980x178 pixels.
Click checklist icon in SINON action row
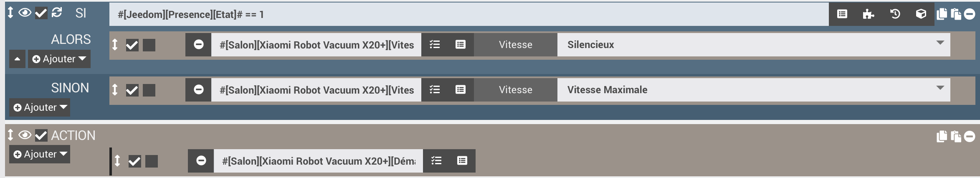tap(435, 90)
